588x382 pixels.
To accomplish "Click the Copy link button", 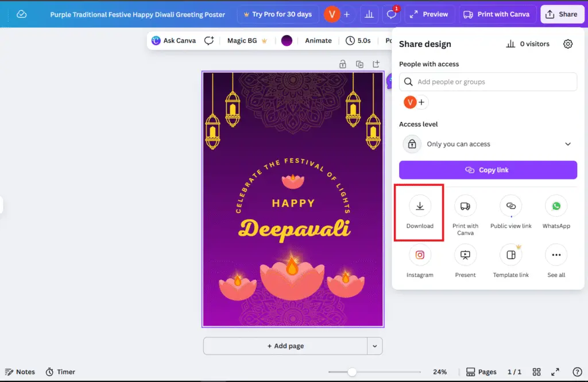I will 488,170.
